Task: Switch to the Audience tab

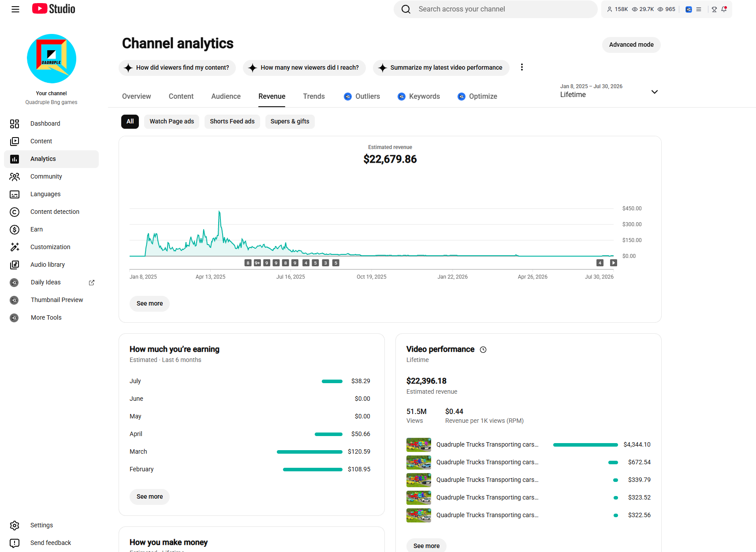Action: 226,97
